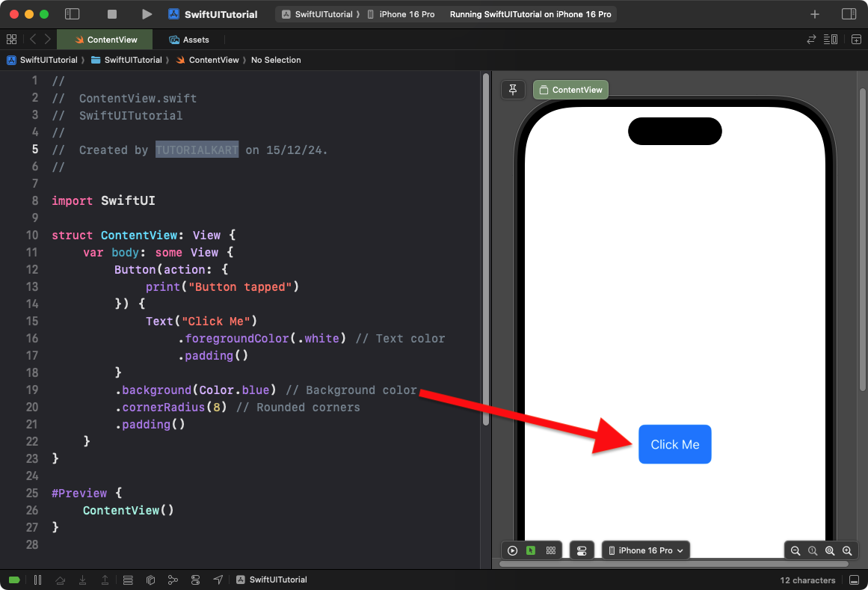Open the SwiftUITutorial scheme selector
Viewport: 868px width, 590px height.
coord(320,13)
